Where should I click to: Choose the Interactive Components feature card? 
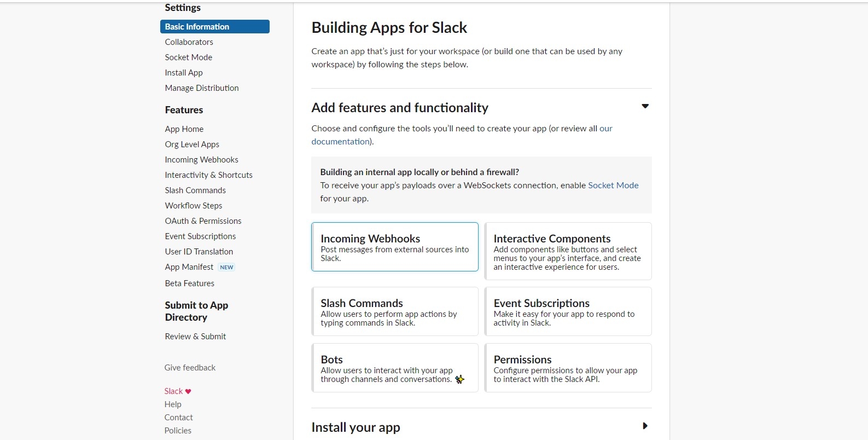click(568, 251)
